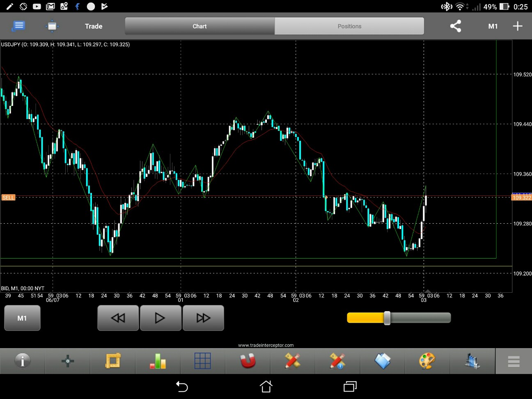This screenshot has height=399, width=532.
Task: Open the info icon in bottom toolbar
Action: pyautogui.click(x=23, y=361)
